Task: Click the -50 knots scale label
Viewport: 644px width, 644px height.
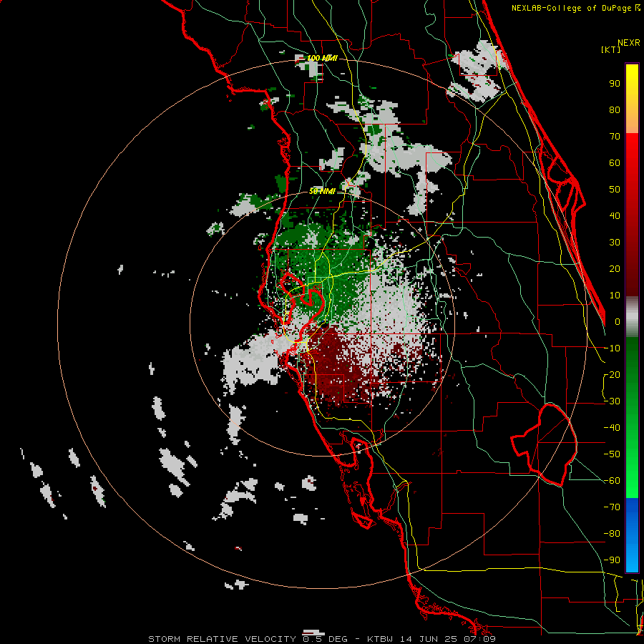Action: click(612, 454)
